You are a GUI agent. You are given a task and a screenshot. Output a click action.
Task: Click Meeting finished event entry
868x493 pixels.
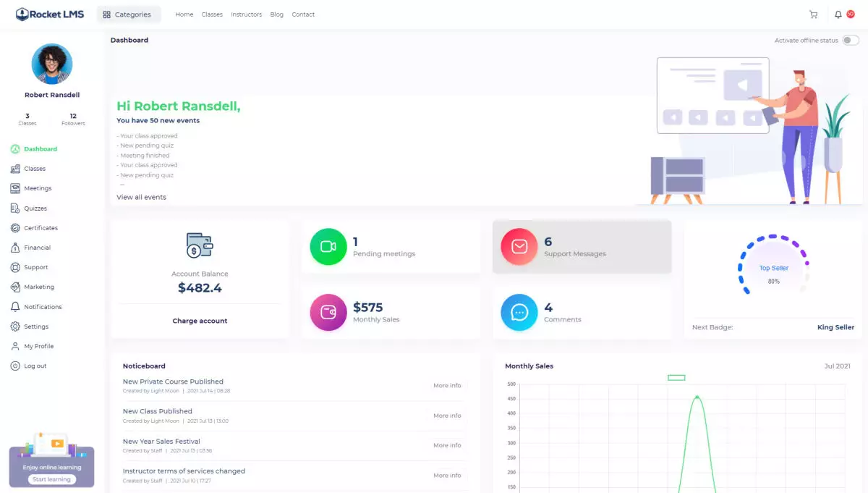tap(143, 156)
